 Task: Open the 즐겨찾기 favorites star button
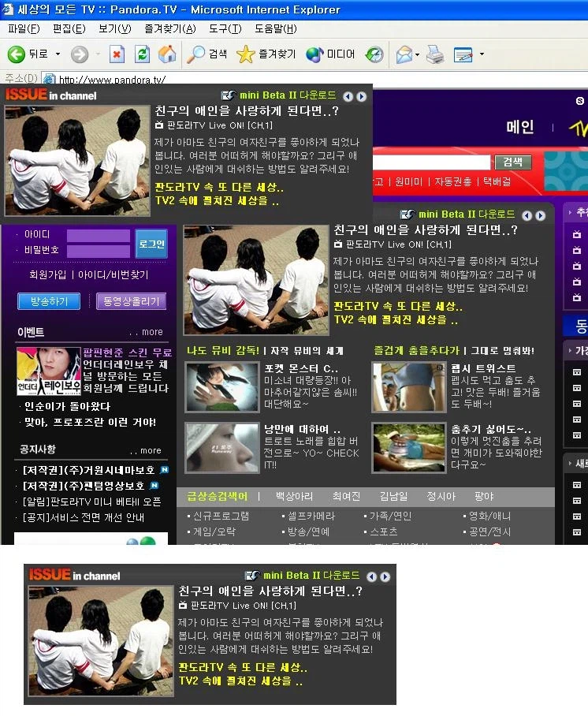tap(266, 54)
